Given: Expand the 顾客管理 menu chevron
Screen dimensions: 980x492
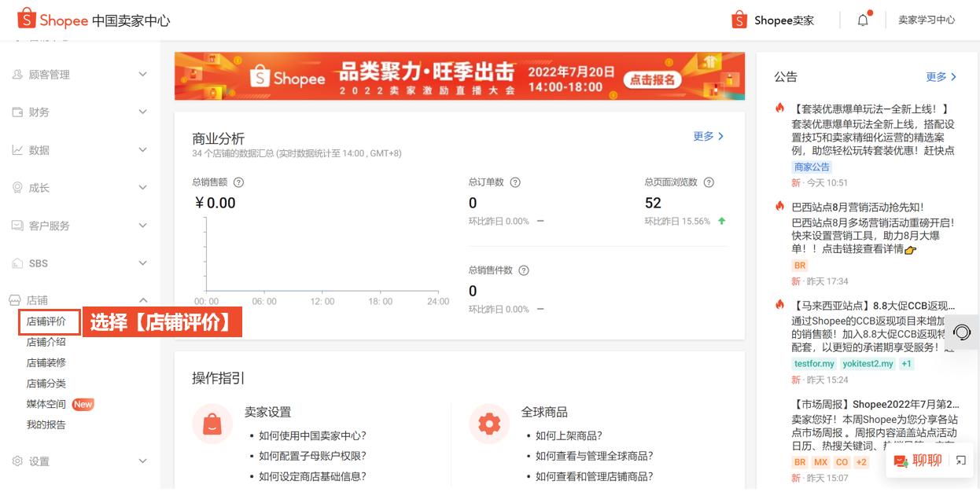Looking at the screenshot, I should point(142,74).
